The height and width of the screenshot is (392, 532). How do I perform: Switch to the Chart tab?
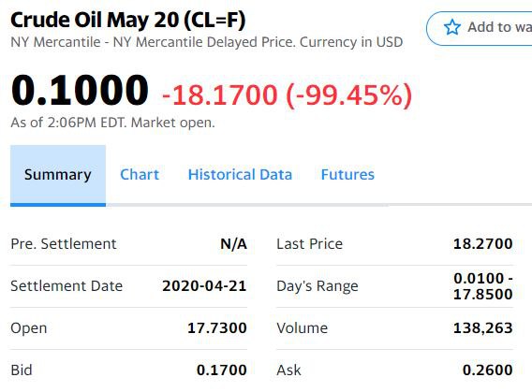[x=140, y=175]
